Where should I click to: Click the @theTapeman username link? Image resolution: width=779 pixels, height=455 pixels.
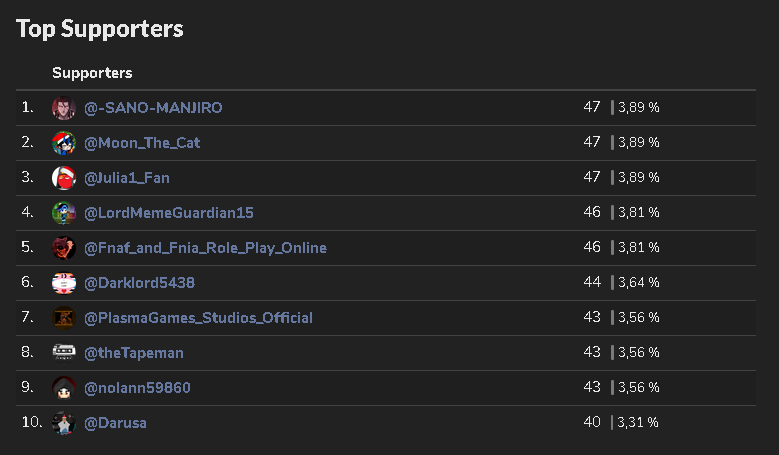(134, 353)
